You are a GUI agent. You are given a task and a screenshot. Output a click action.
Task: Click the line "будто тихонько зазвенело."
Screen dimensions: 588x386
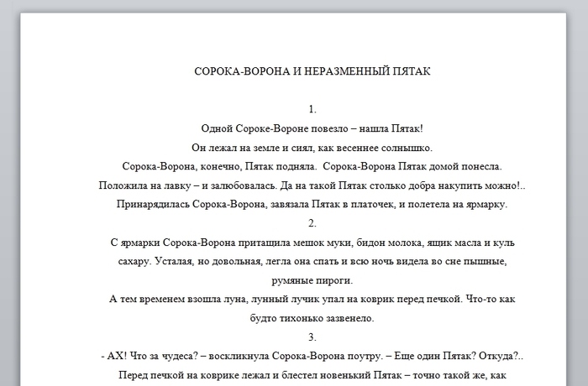tap(312, 318)
